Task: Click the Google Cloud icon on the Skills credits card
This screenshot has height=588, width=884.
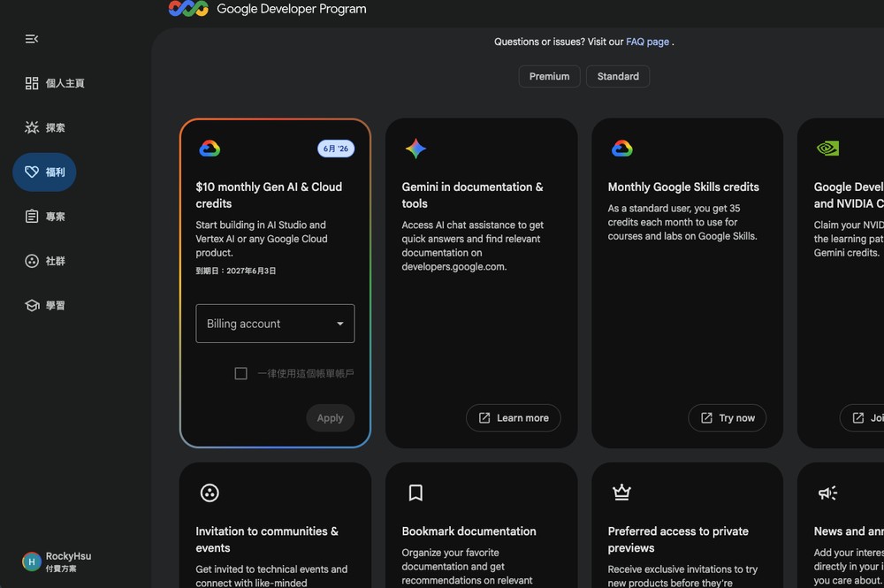Action: [x=621, y=149]
